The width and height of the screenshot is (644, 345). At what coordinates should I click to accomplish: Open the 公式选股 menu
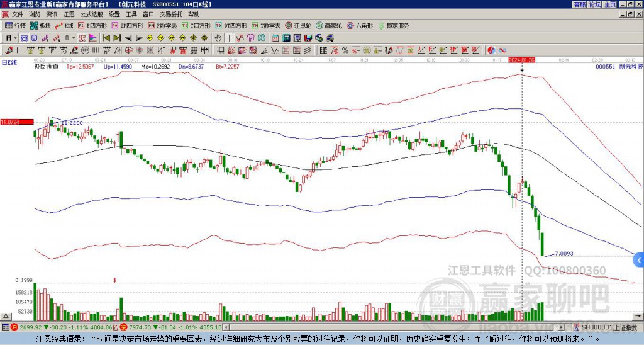click(92, 14)
